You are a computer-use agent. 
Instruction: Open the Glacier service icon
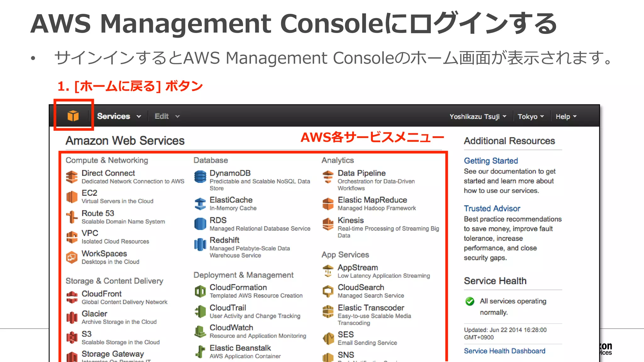[72, 317]
